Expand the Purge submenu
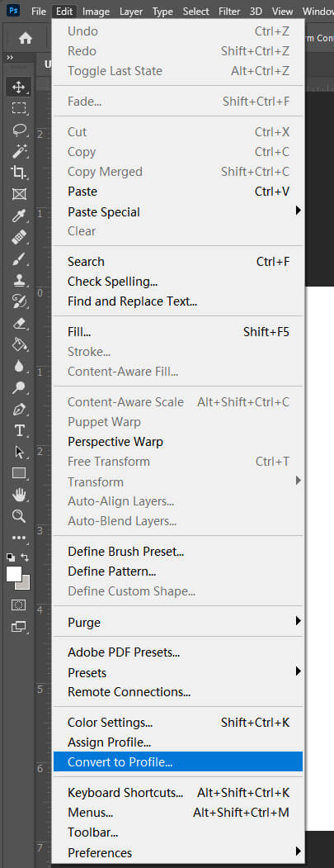The width and height of the screenshot is (334, 868). 178,622
